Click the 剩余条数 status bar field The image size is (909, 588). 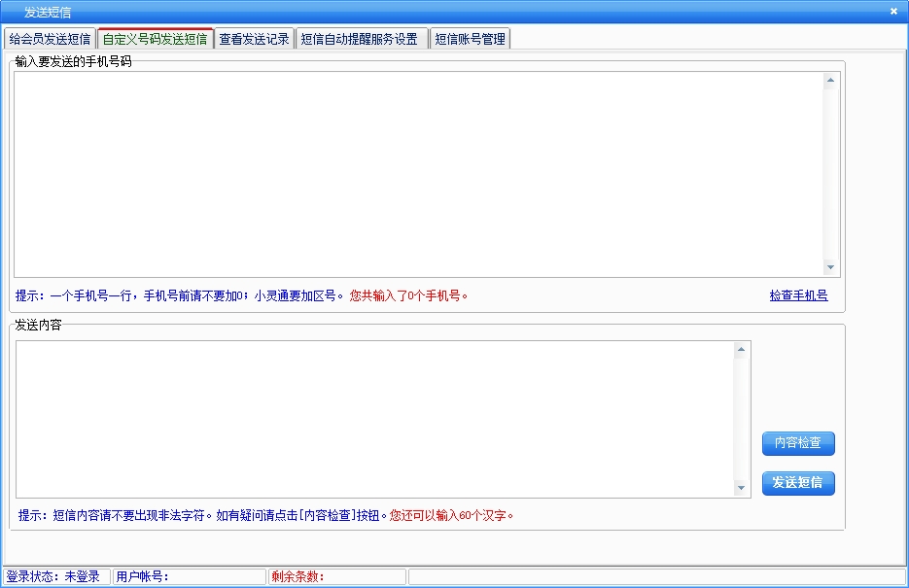point(336,576)
